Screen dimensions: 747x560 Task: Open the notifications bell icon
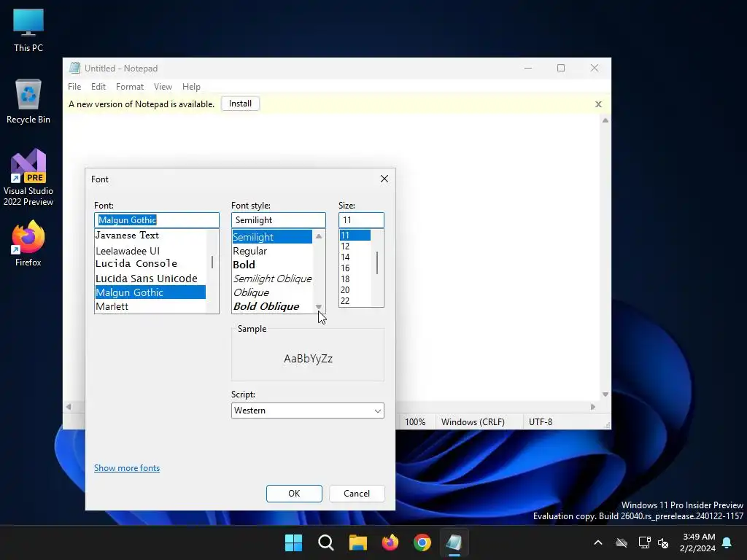727,542
